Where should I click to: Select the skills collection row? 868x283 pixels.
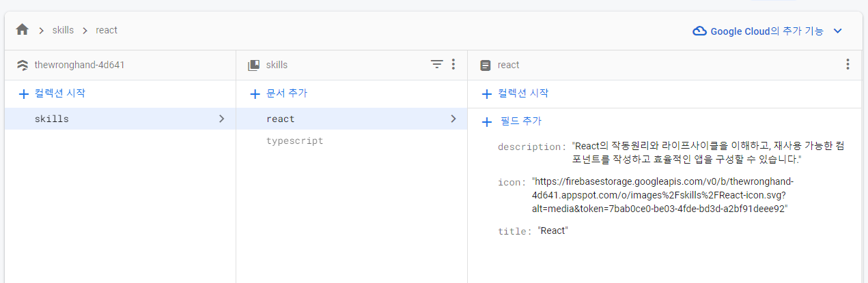[120, 119]
